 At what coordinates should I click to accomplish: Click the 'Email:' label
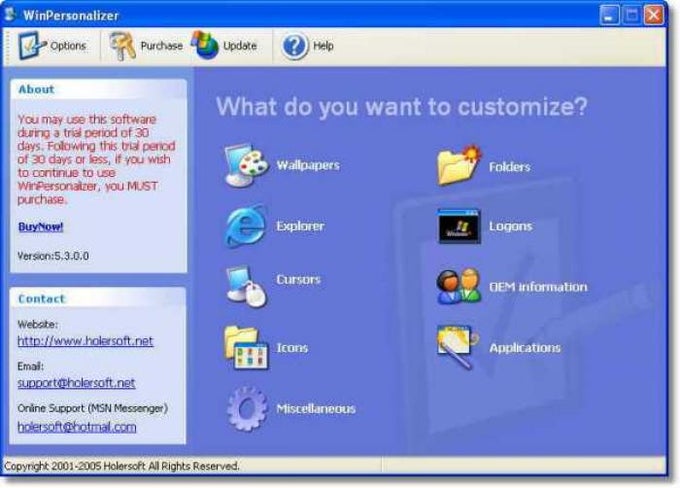(x=30, y=367)
